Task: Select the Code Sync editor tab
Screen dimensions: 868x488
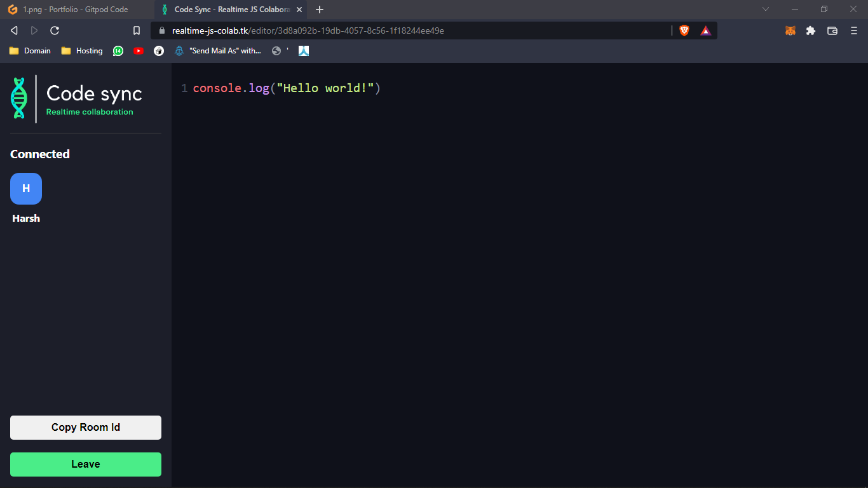Action: [x=229, y=10]
